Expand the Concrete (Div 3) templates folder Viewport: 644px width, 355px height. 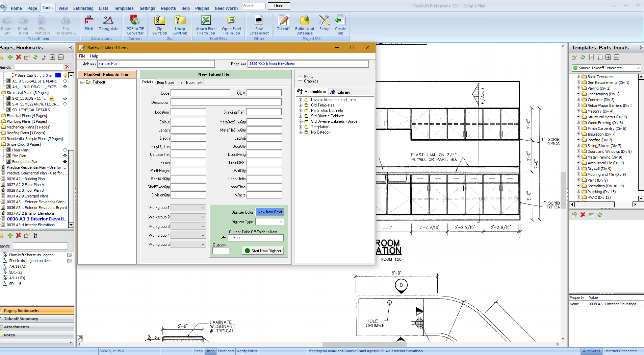tap(579, 99)
